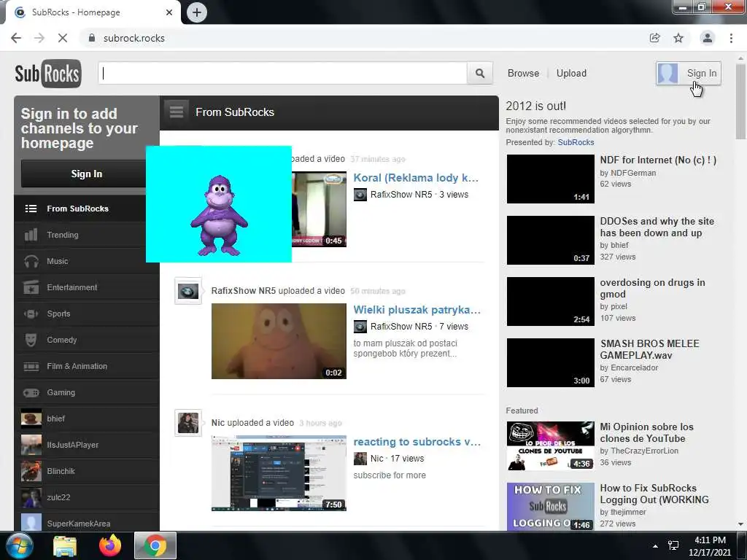Click the Sports icon in sidebar
The width and height of the screenshot is (747, 560).
pyautogui.click(x=31, y=314)
